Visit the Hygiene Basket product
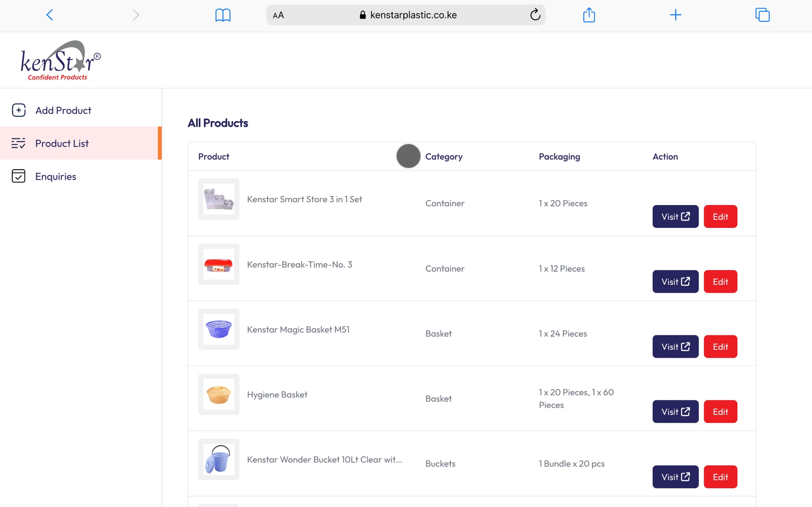 pos(675,412)
